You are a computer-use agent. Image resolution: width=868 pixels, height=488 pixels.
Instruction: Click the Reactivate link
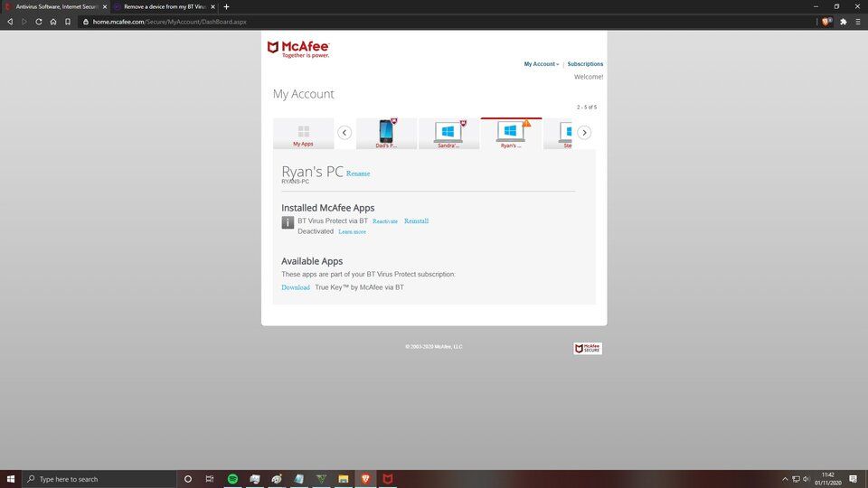385,221
